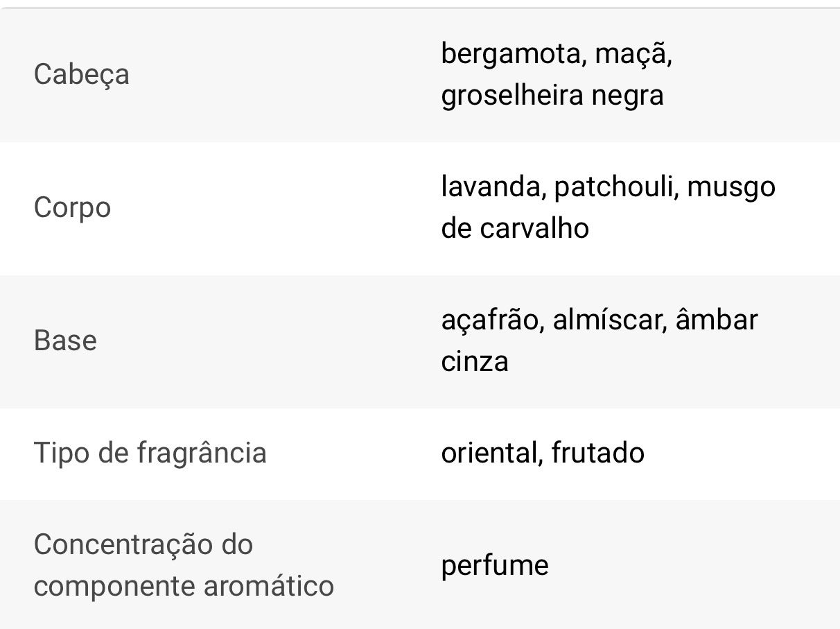The height and width of the screenshot is (629, 840).
Task: Click the word frutado
Action: 598,453
